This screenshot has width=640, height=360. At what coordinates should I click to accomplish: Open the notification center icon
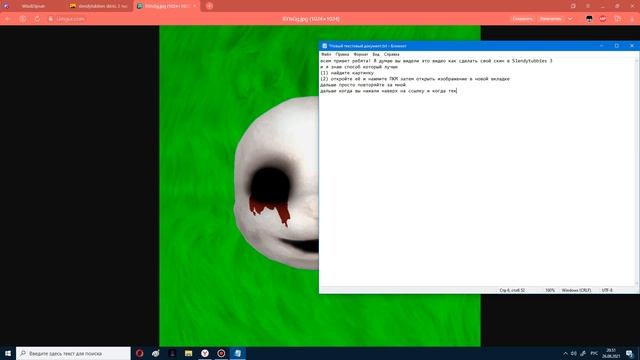point(629,353)
